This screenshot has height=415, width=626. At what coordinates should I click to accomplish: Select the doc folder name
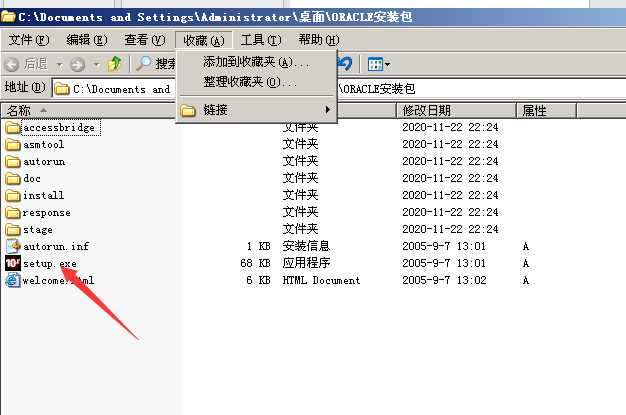[x=32, y=178]
